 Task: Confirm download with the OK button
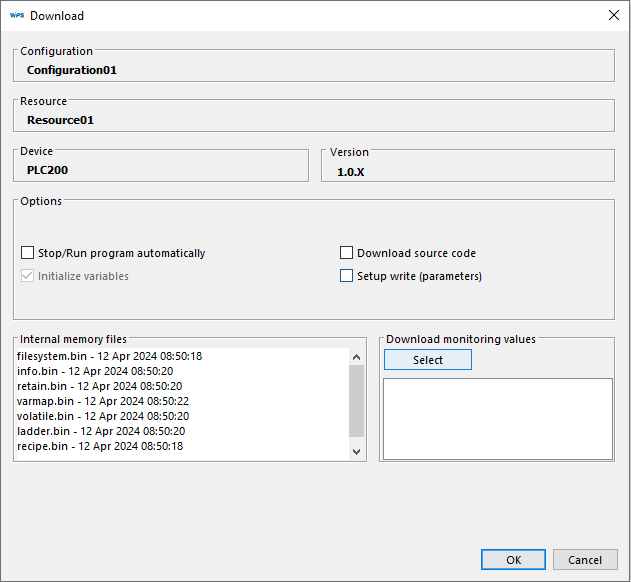click(513, 560)
